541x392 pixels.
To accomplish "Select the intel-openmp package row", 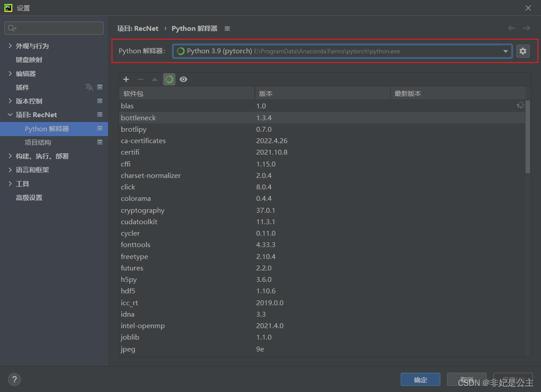I will [x=322, y=325].
